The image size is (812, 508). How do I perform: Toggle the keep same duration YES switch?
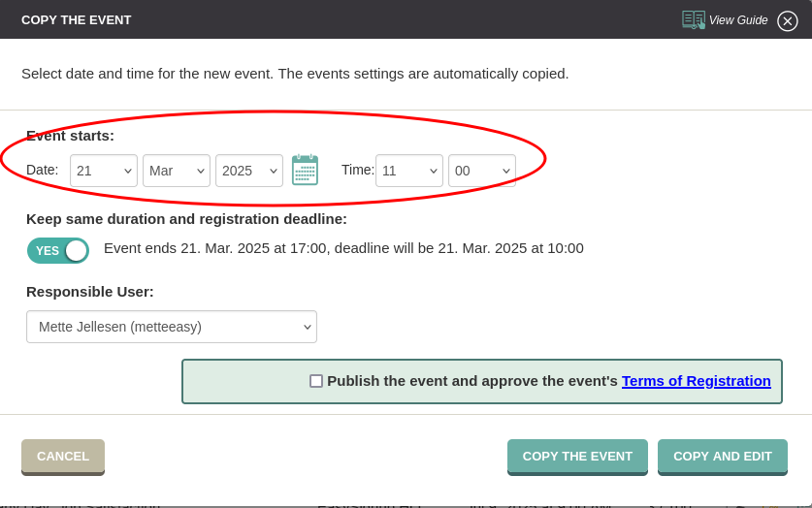pyautogui.click(x=58, y=251)
